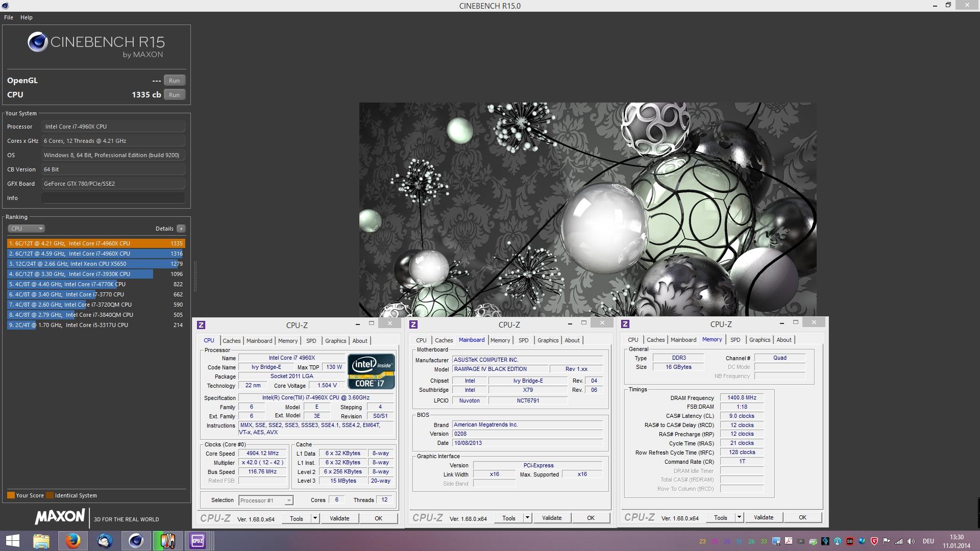Select ranking row 2 i7-4960X at 4.59 GHz

(x=96, y=254)
